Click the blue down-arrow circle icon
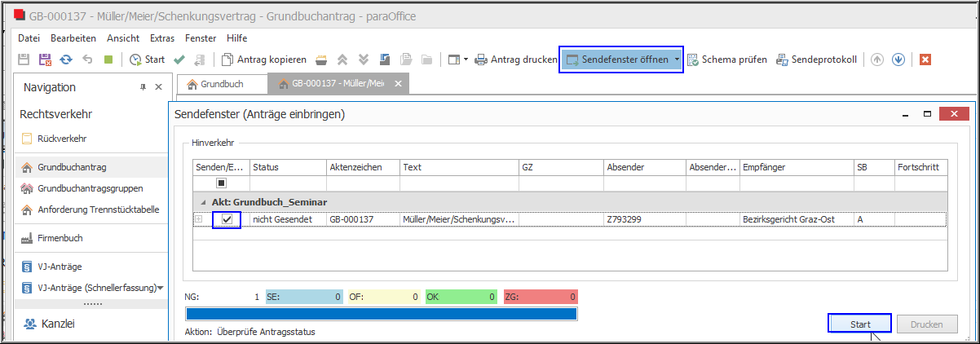Screen dimensions: 980x344 898,60
